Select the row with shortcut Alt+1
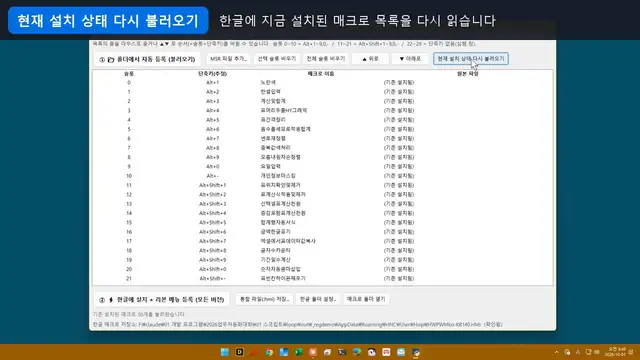 pyautogui.click(x=322, y=82)
